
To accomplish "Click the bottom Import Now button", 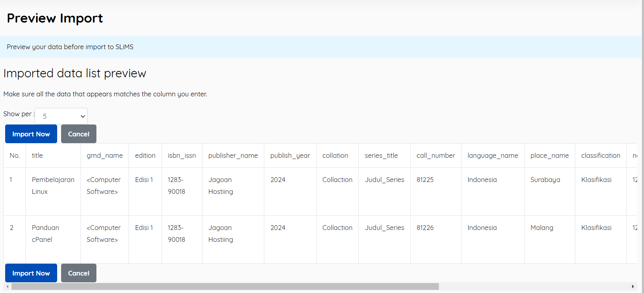I will click(x=31, y=273).
